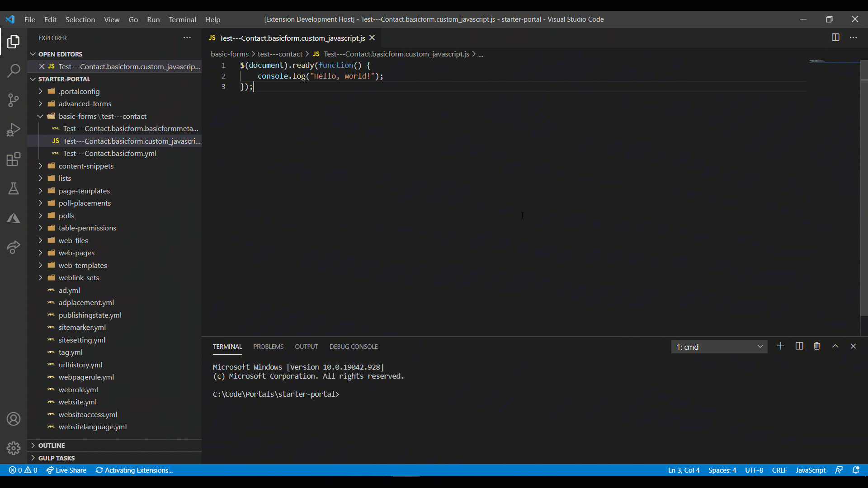868x488 pixels.
Task: Click the Split Editor Right icon
Action: point(835,38)
